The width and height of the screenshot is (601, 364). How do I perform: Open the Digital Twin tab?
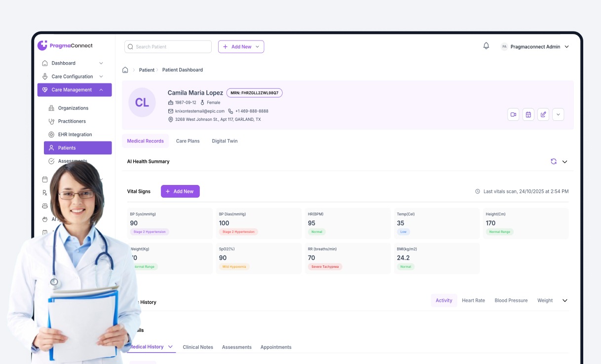click(225, 141)
